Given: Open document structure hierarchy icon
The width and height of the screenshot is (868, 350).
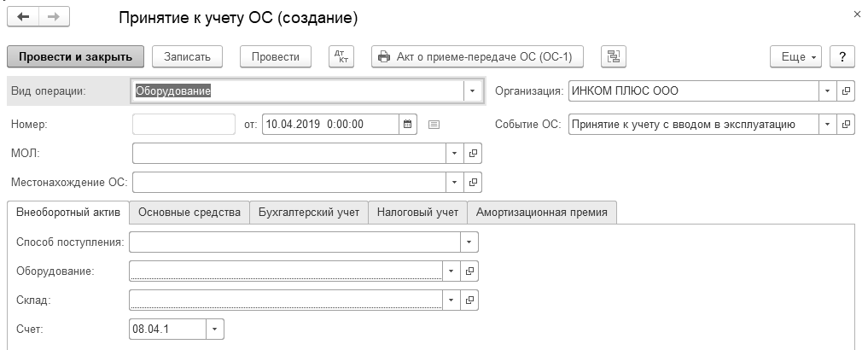Looking at the screenshot, I should pos(612,56).
